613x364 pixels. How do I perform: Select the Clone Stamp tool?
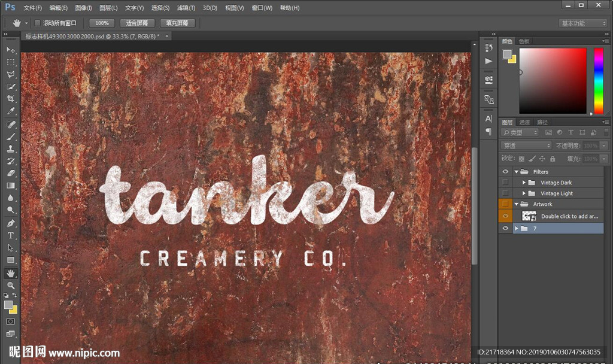[x=11, y=148]
